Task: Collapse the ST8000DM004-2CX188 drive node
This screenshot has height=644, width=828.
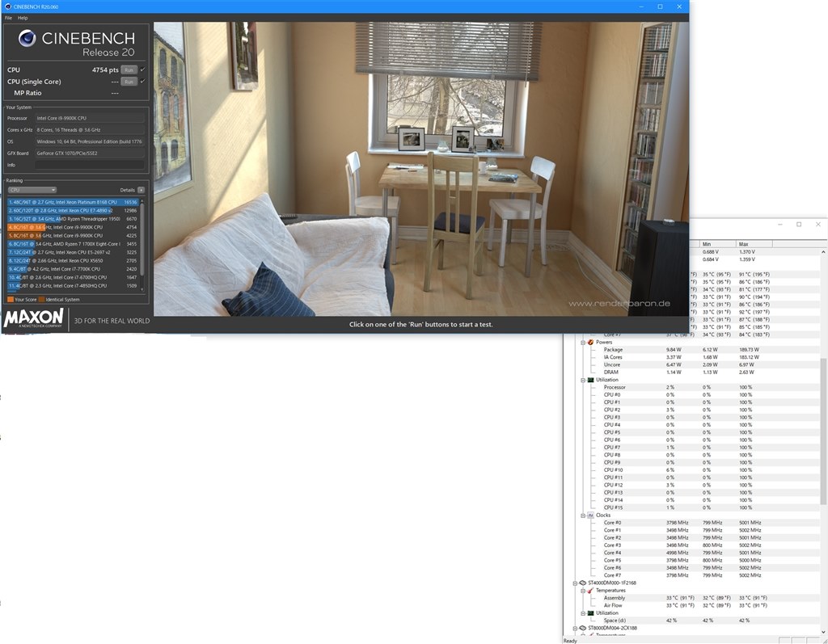Action: (x=575, y=628)
